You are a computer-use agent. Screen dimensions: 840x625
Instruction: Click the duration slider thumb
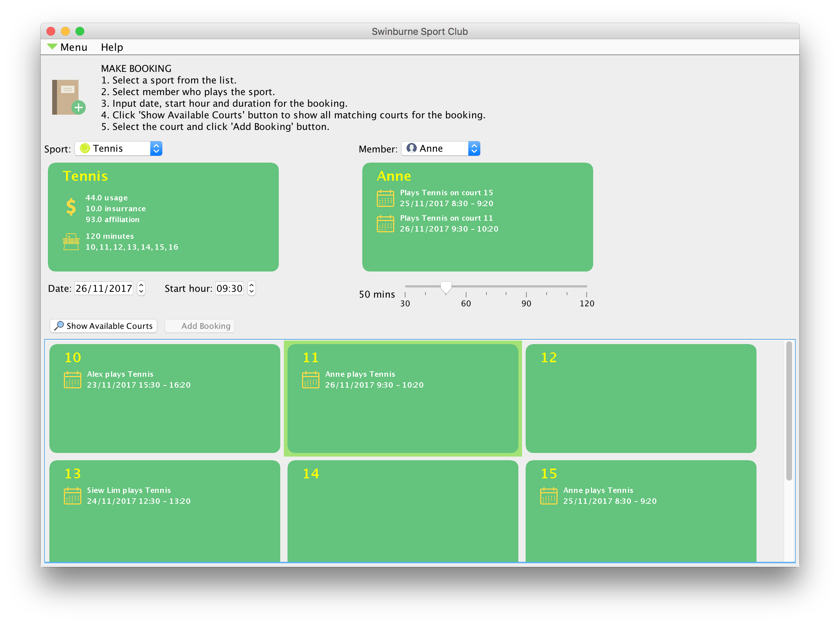(x=446, y=287)
